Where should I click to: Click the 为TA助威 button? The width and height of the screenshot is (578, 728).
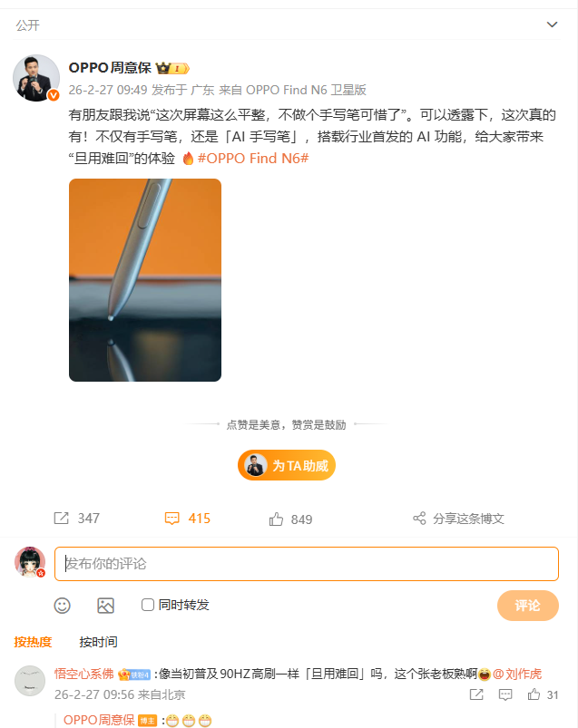(x=287, y=465)
